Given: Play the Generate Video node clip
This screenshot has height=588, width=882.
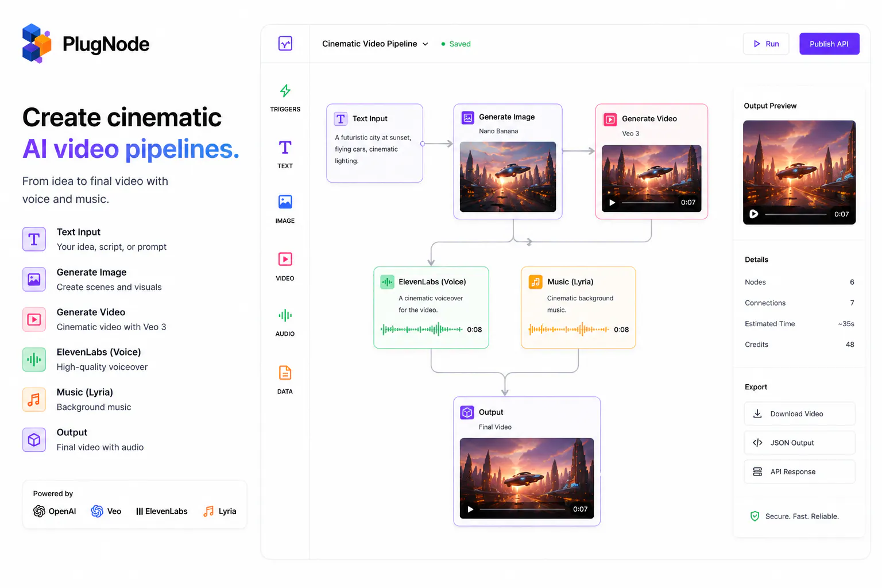Looking at the screenshot, I should [x=612, y=203].
